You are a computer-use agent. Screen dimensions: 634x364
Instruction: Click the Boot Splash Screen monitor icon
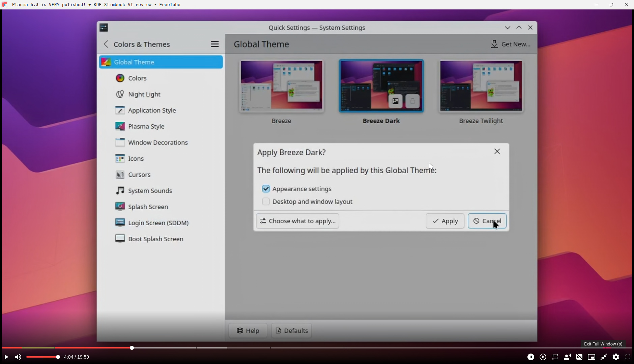120,239
